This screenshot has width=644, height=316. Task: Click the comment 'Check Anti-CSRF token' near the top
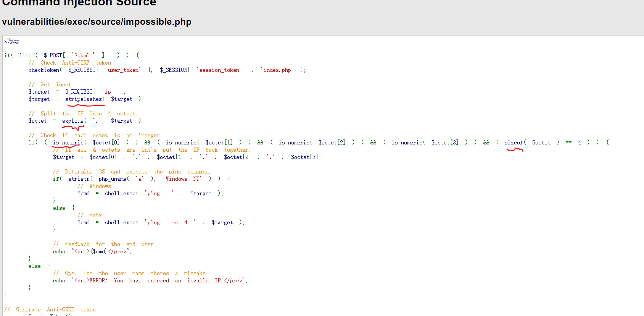click(70, 63)
